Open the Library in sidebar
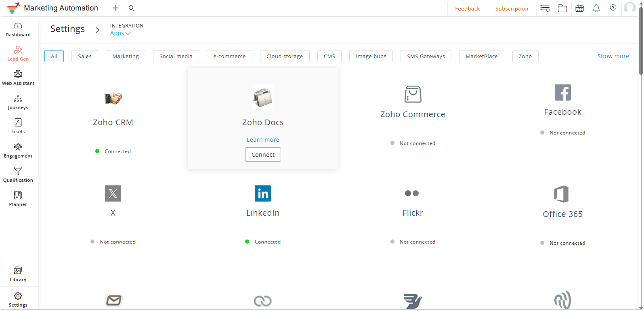Screen dimensions: 644x311 coord(18,274)
